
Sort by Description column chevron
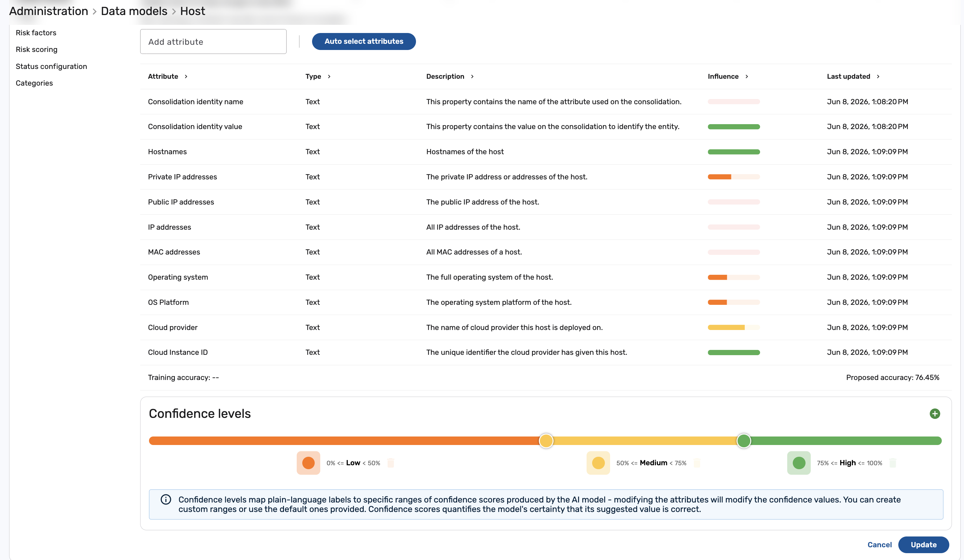click(x=472, y=76)
